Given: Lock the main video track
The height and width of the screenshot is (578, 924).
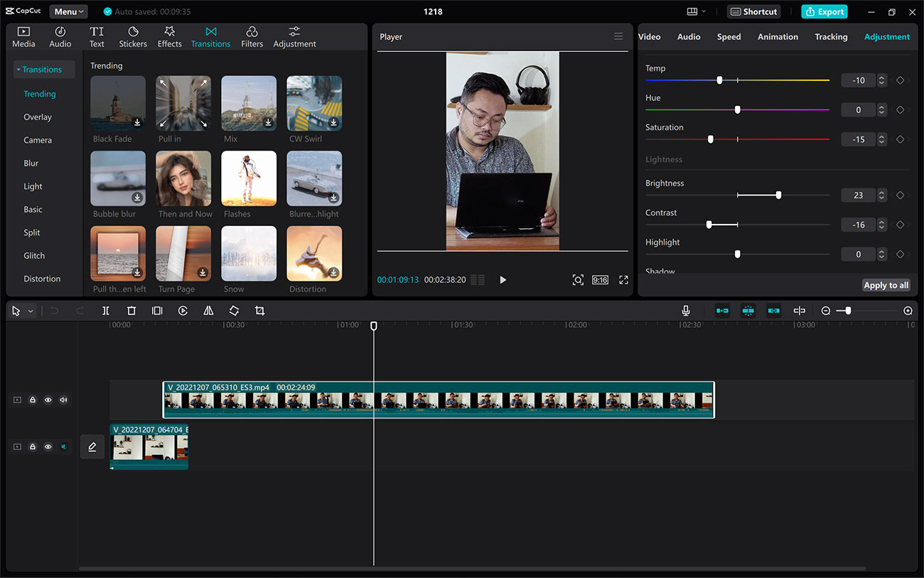Looking at the screenshot, I should tap(32, 400).
